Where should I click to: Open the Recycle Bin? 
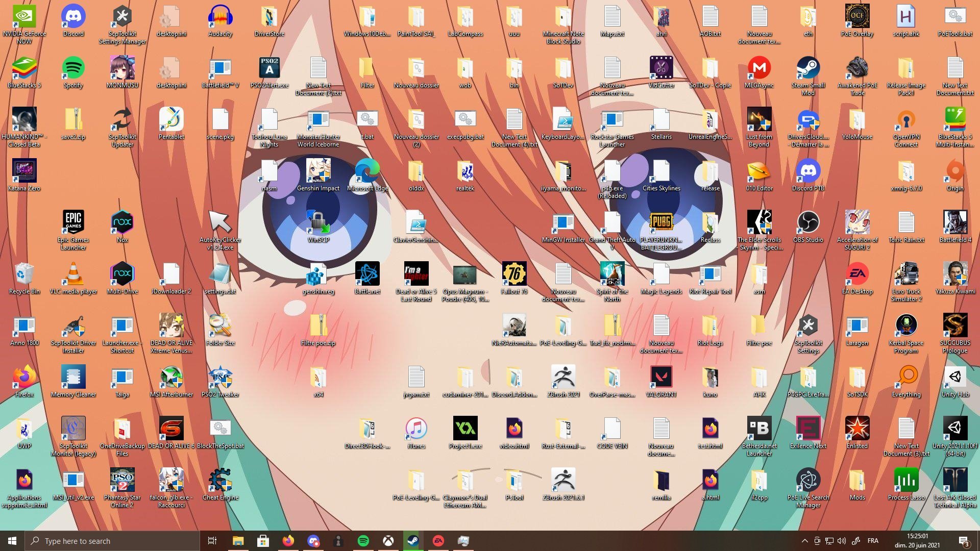tap(24, 279)
